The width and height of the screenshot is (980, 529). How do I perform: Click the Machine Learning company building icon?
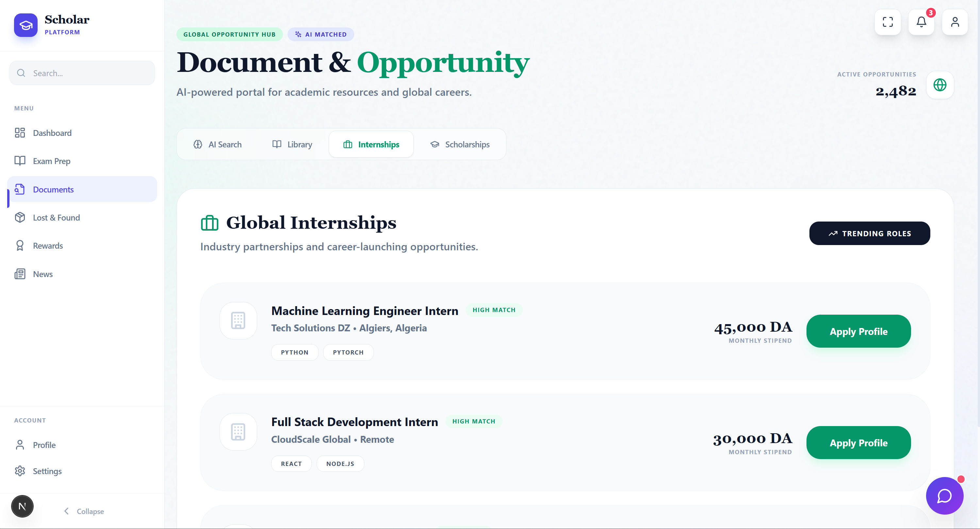point(238,321)
